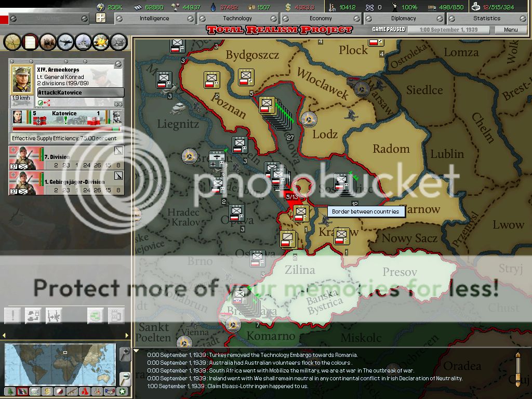
Task: Open the naval units list icon
Action: 84,42
